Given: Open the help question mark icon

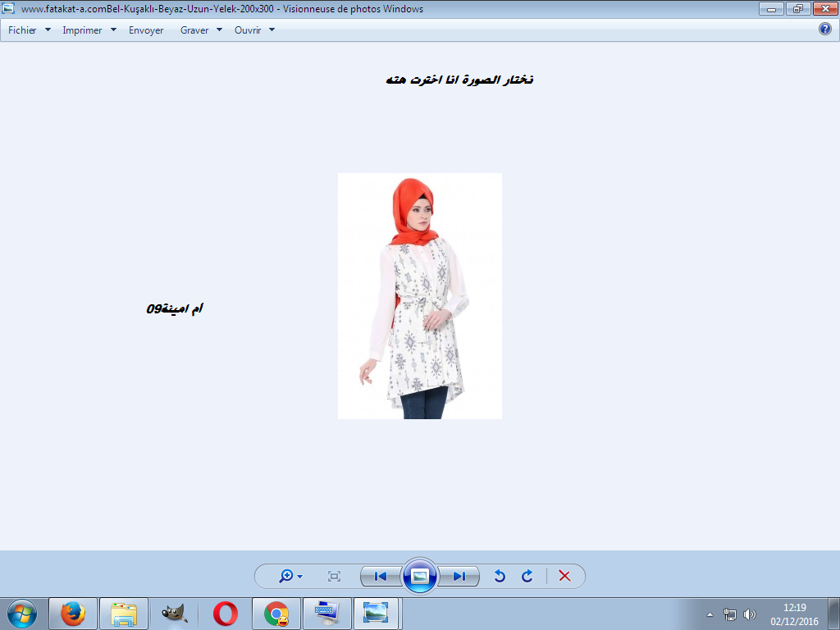Looking at the screenshot, I should [825, 30].
